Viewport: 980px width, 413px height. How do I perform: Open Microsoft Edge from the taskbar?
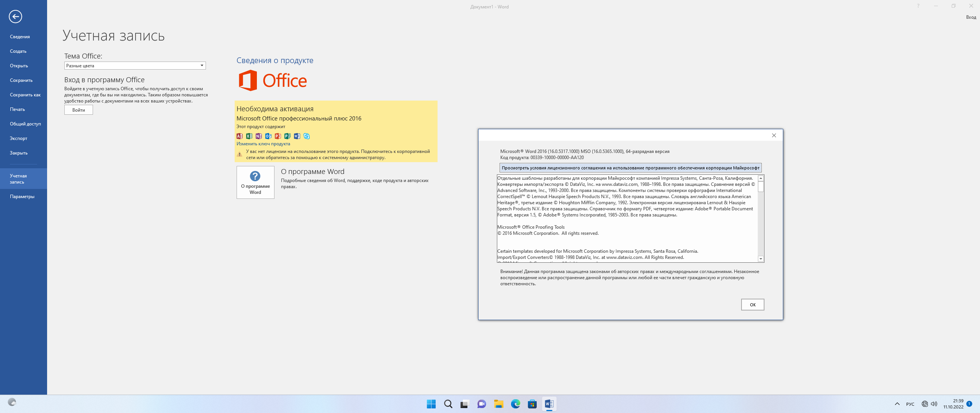[x=515, y=404]
